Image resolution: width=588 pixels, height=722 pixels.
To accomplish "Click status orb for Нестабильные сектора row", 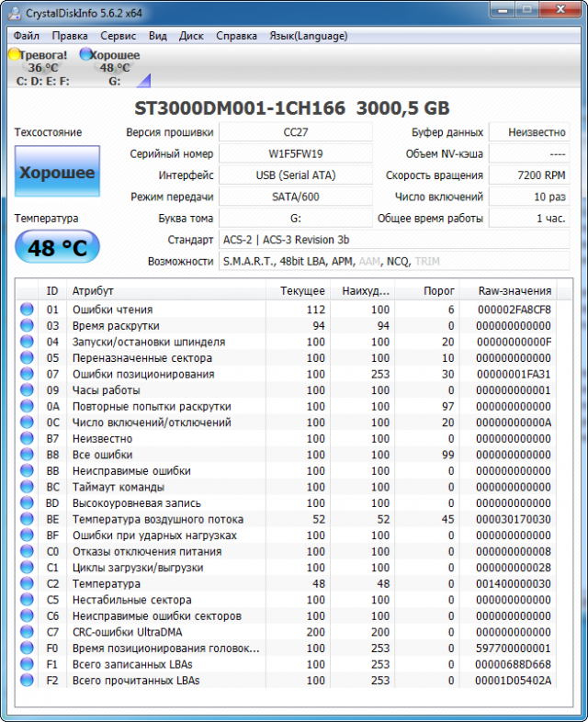I will pyautogui.click(x=27, y=599).
